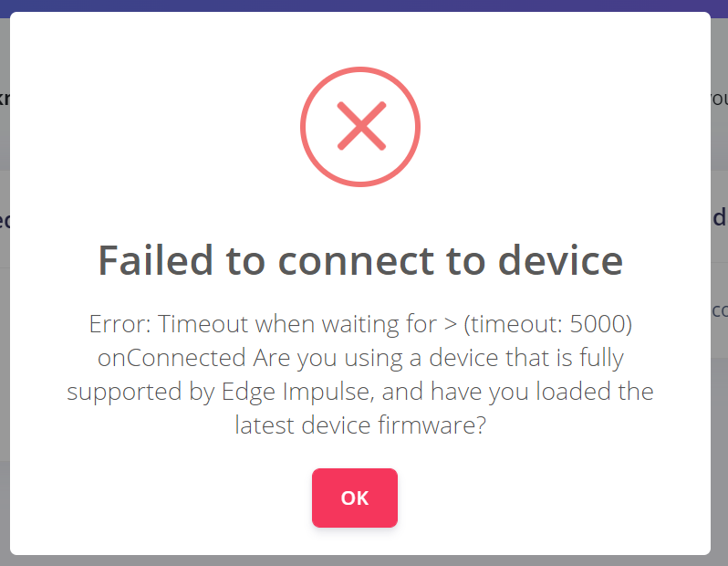Image resolution: width=728 pixels, height=566 pixels.
Task: Click the word 'connect' in the heading
Action: (x=351, y=260)
